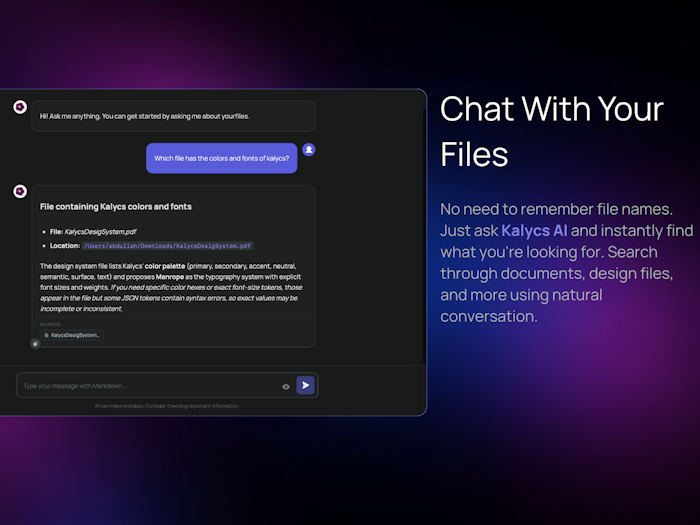Click the 'Chat With Your Files' heading
This screenshot has height=525, width=700.
tap(552, 131)
